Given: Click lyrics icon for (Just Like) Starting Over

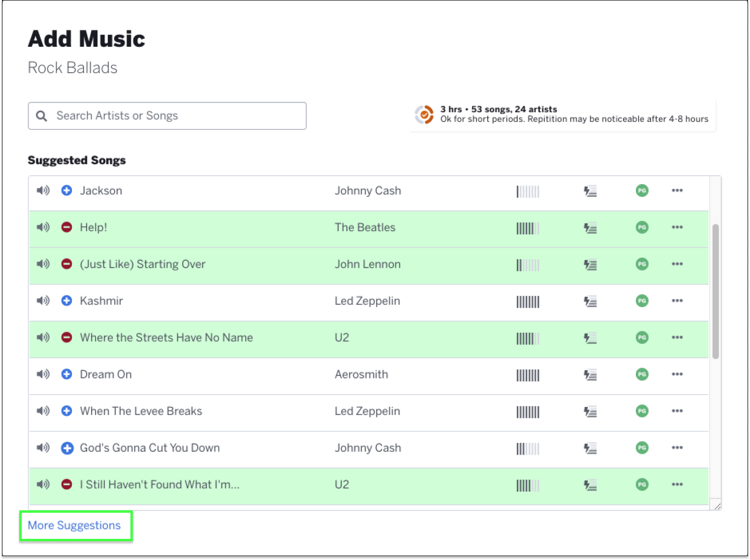Looking at the screenshot, I should pyautogui.click(x=590, y=264).
